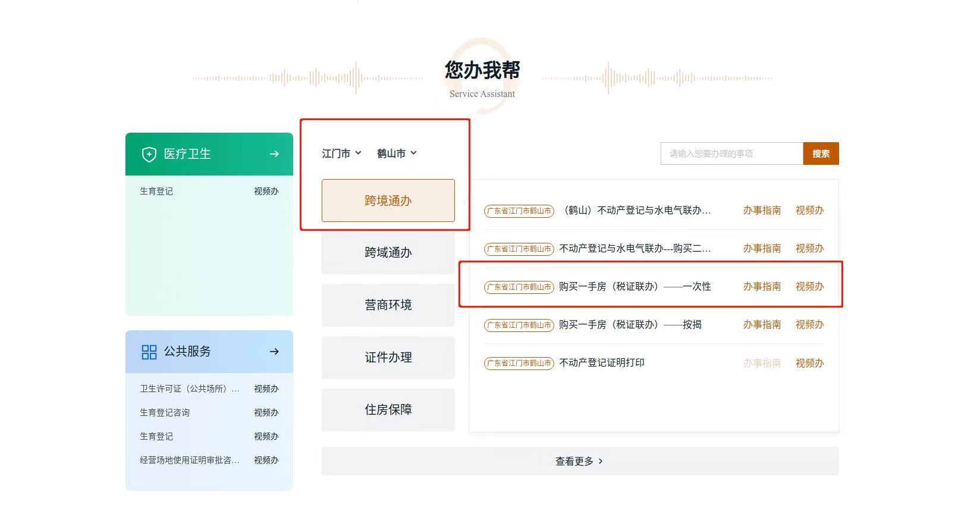Click 卫生许可证(公共场所) under 公共服务
The height and width of the screenshot is (526, 980).
tap(190, 389)
